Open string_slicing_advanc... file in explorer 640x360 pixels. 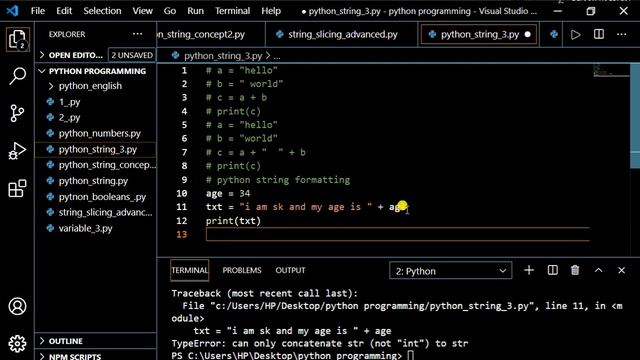click(105, 212)
